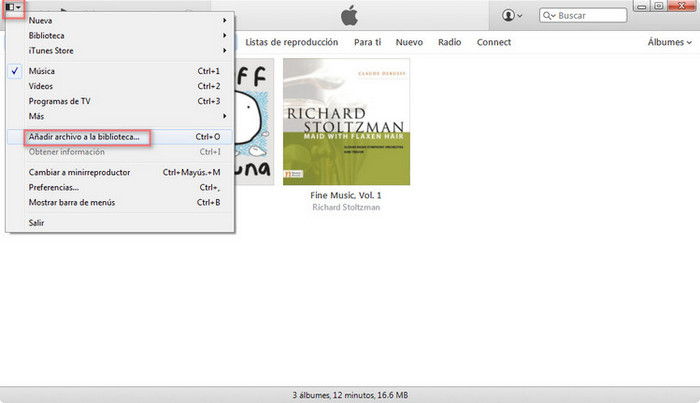The height and width of the screenshot is (403, 700).
Task: Toggle Mostrar barra de menús
Action: coord(120,203)
